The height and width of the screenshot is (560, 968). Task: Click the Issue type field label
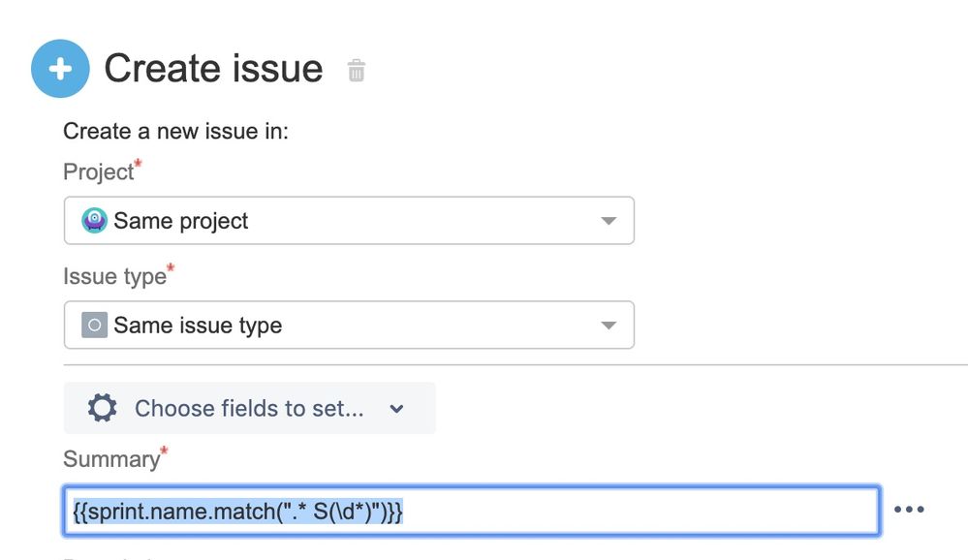pyautogui.click(x=114, y=276)
